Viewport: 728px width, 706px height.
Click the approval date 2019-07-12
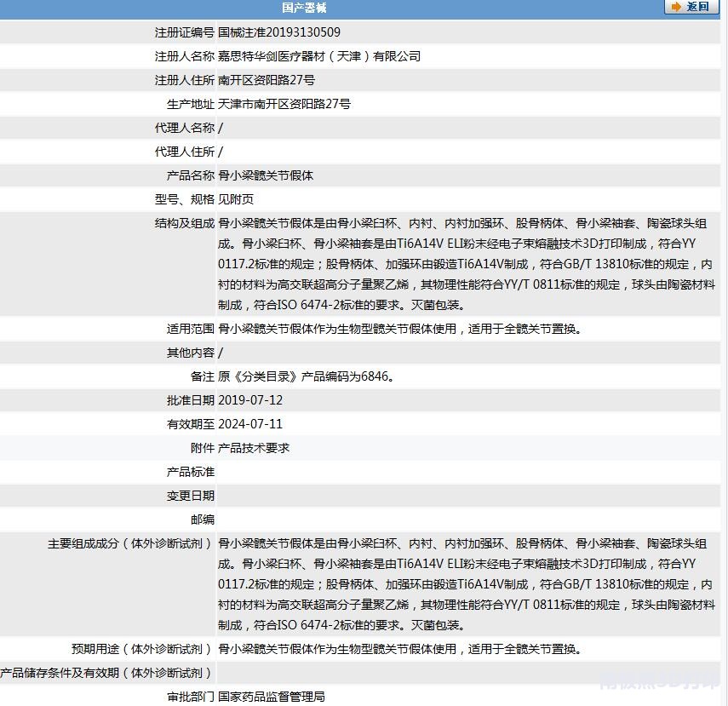[x=250, y=400]
